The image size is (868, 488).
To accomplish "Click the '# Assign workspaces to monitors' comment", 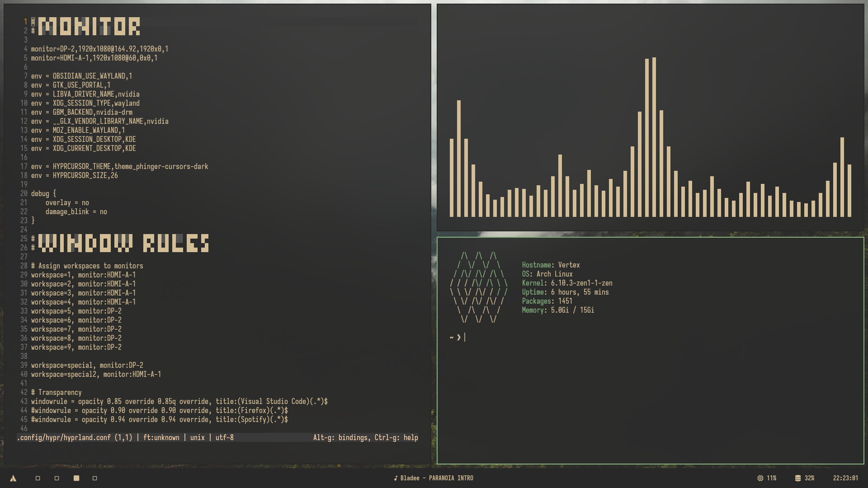I will pyautogui.click(x=87, y=266).
